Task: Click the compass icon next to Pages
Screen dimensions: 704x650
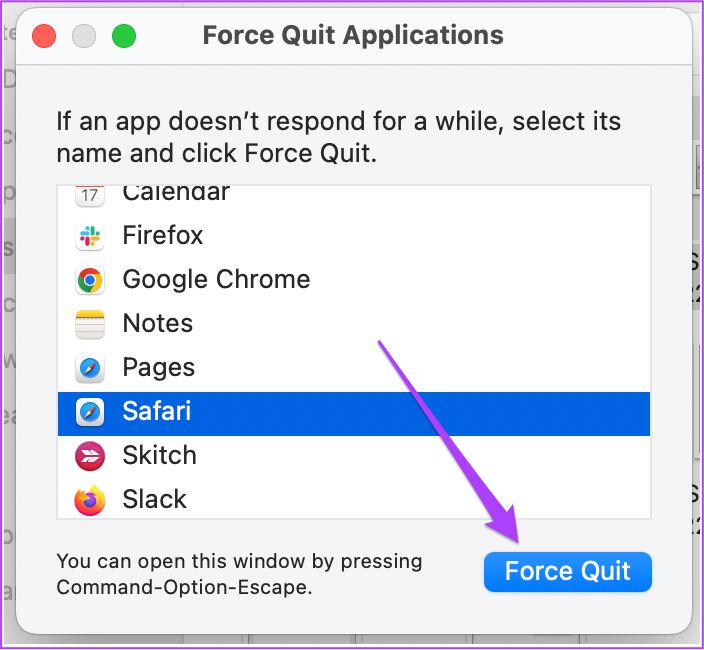Action: pos(90,368)
